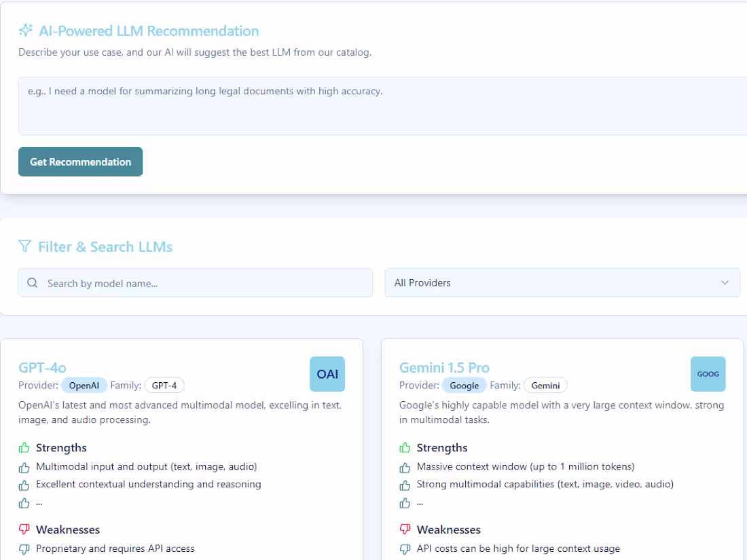Click the thumbs-up icon next to GPT-4o Strengths
The width and height of the screenshot is (747, 560).
(24, 448)
